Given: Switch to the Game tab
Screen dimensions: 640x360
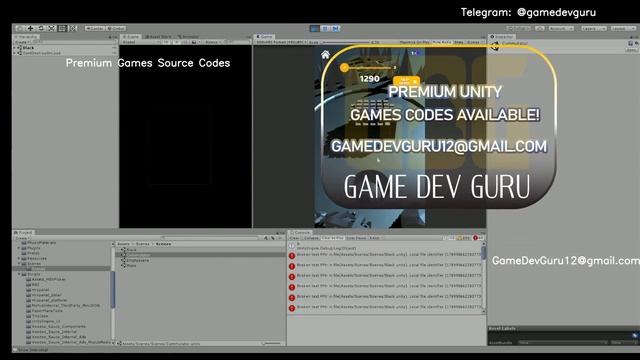Looking at the screenshot, I should 264,37.
